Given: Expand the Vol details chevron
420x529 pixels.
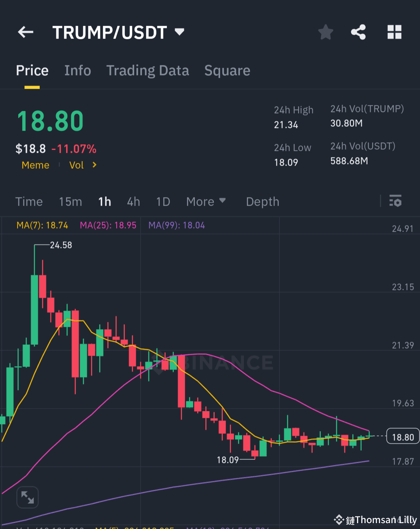Looking at the screenshot, I should [94, 165].
